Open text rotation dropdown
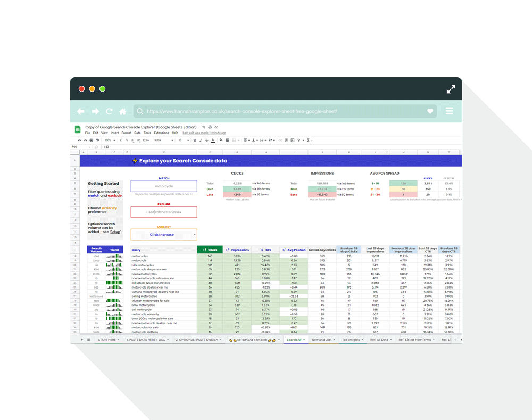This screenshot has height=420, width=532. [x=271, y=140]
